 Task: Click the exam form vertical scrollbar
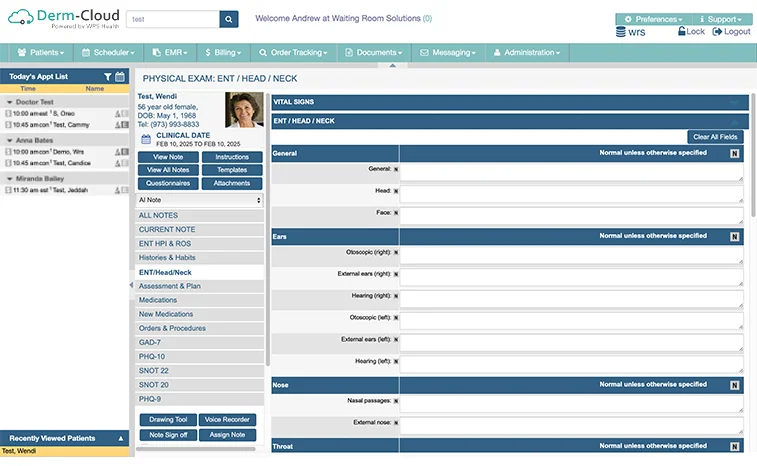(753, 155)
